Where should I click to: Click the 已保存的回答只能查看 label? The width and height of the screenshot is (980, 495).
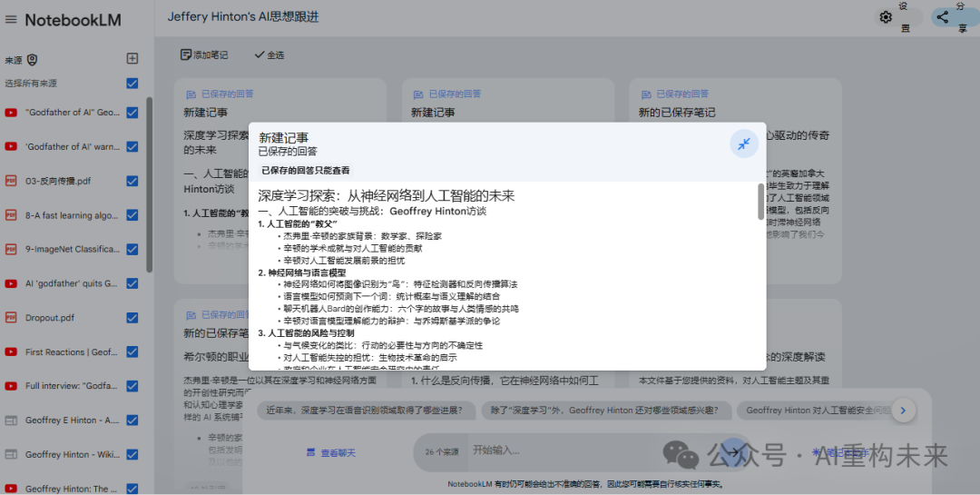coord(306,170)
